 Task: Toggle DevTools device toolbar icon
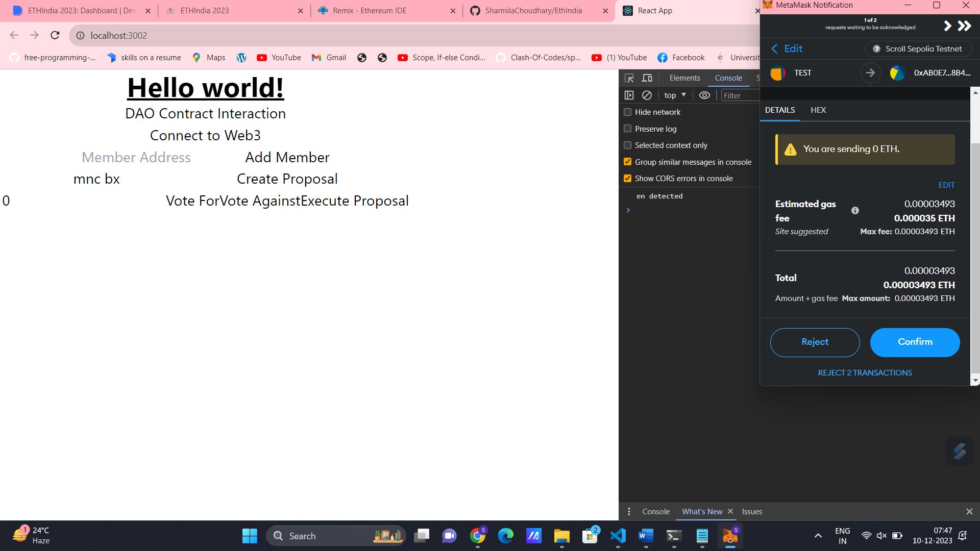[x=647, y=78]
